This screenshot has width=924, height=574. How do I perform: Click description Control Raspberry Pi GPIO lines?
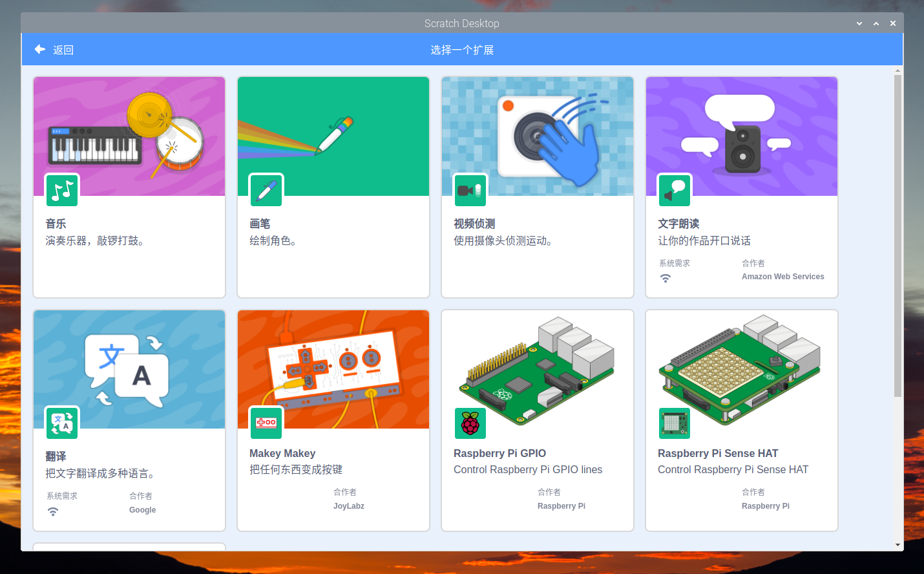(528, 469)
